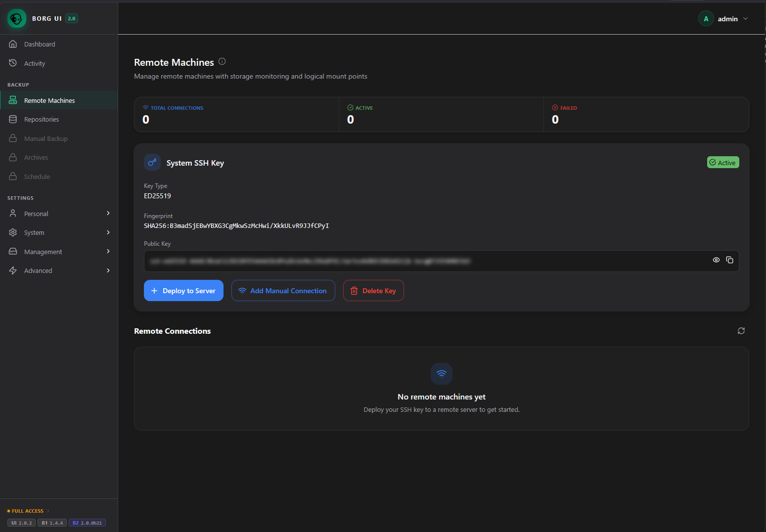
Task: Open the FULL ACCESS plan link
Action: point(28,511)
